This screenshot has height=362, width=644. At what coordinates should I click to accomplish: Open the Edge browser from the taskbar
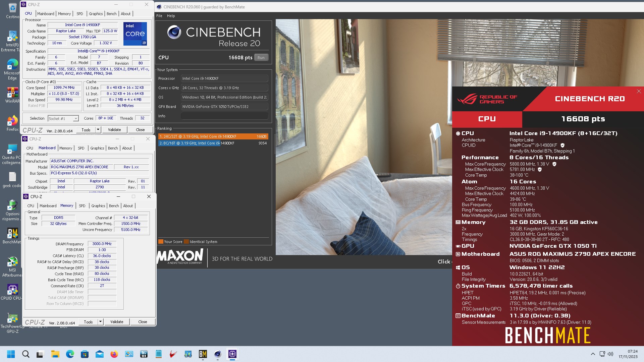[x=70, y=354]
